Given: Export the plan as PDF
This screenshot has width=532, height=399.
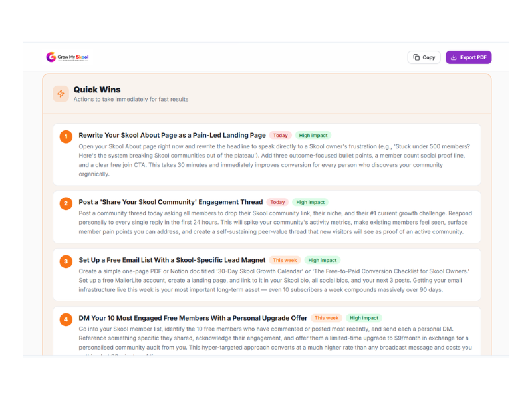Looking at the screenshot, I should click(468, 57).
